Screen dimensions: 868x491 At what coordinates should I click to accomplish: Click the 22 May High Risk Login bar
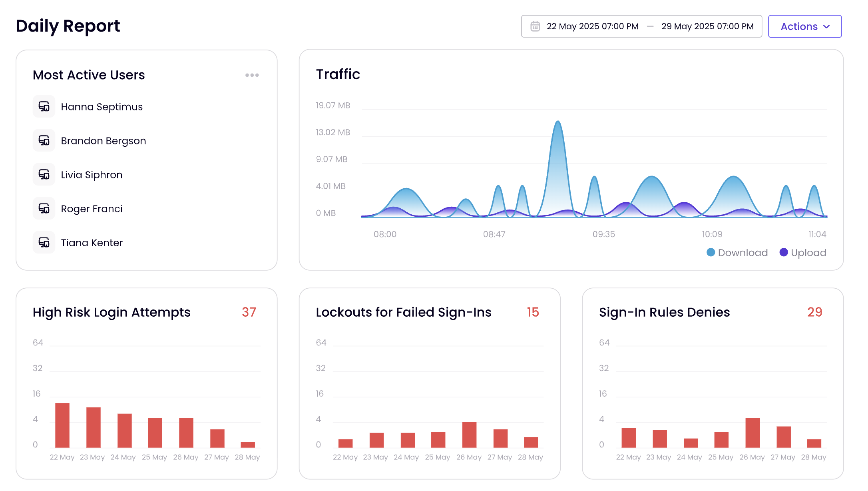pos(62,425)
